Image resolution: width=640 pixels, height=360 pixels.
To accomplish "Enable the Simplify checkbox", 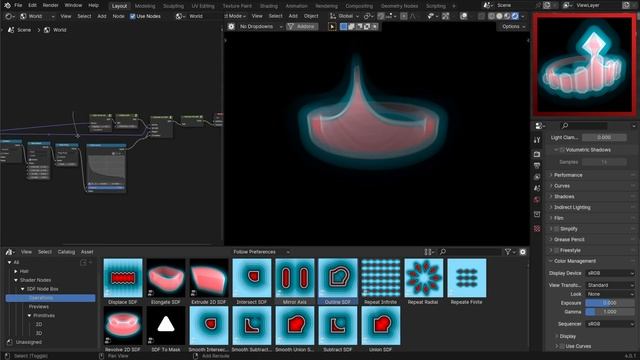I will (x=556, y=229).
